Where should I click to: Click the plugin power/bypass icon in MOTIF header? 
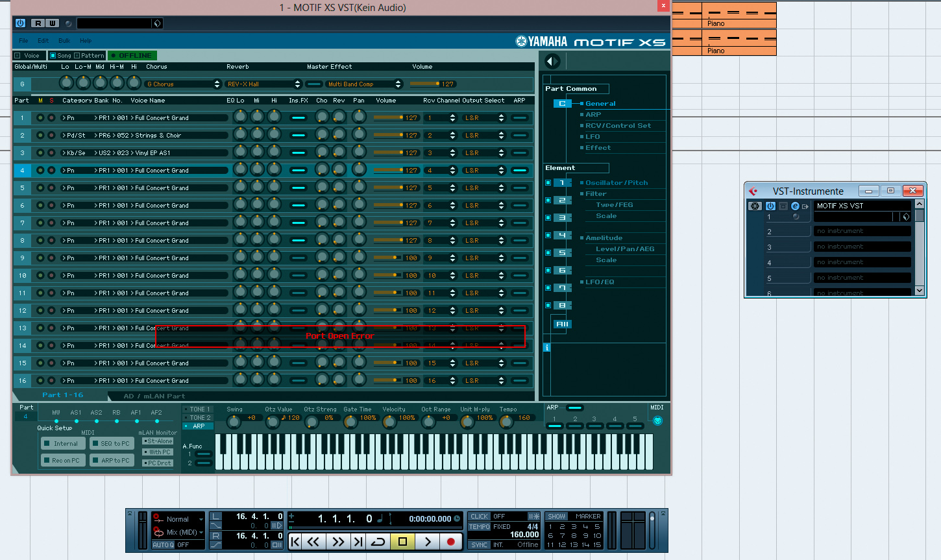tap(20, 23)
